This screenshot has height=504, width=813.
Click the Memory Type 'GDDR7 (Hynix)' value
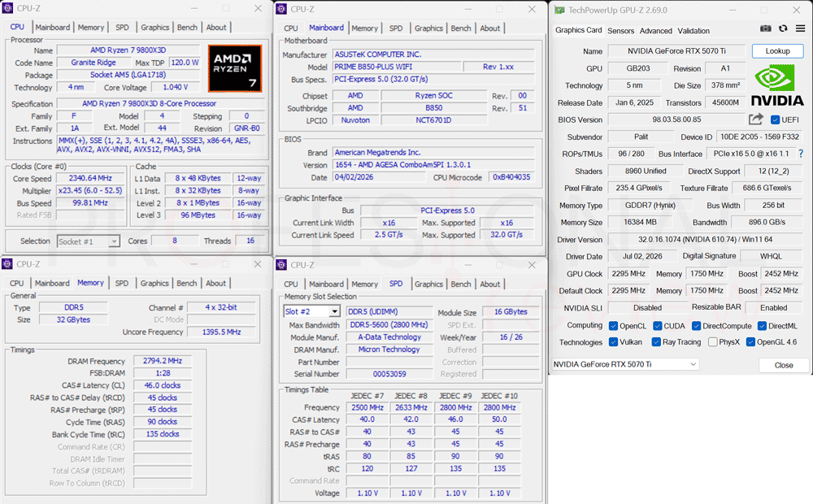click(650, 205)
